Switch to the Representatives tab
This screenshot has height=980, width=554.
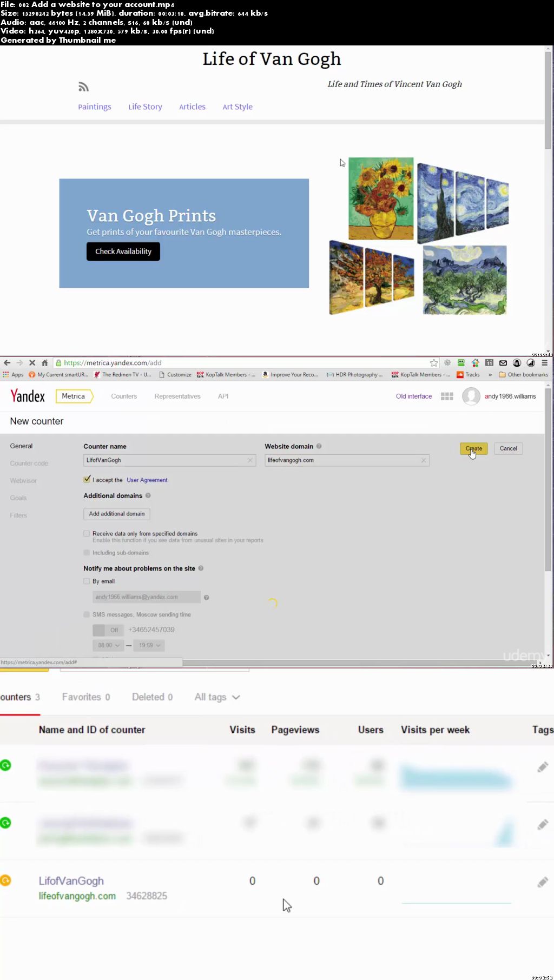click(177, 396)
